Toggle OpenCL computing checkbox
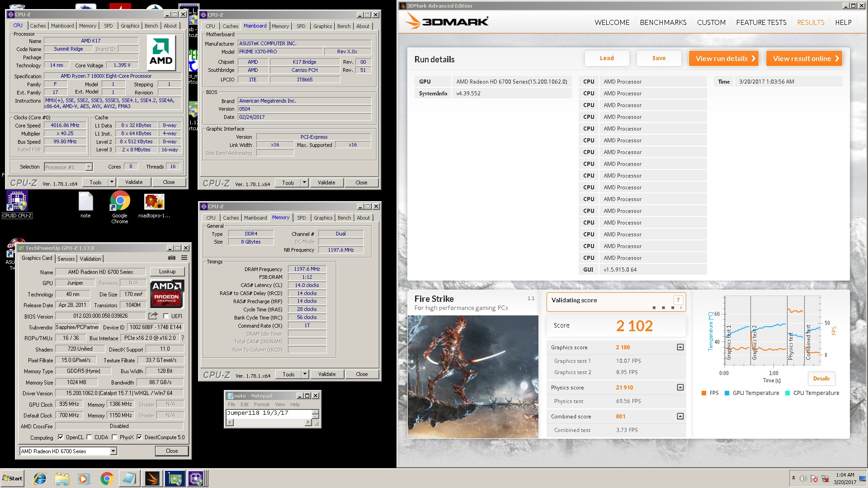The height and width of the screenshot is (488, 868). pyautogui.click(x=61, y=437)
